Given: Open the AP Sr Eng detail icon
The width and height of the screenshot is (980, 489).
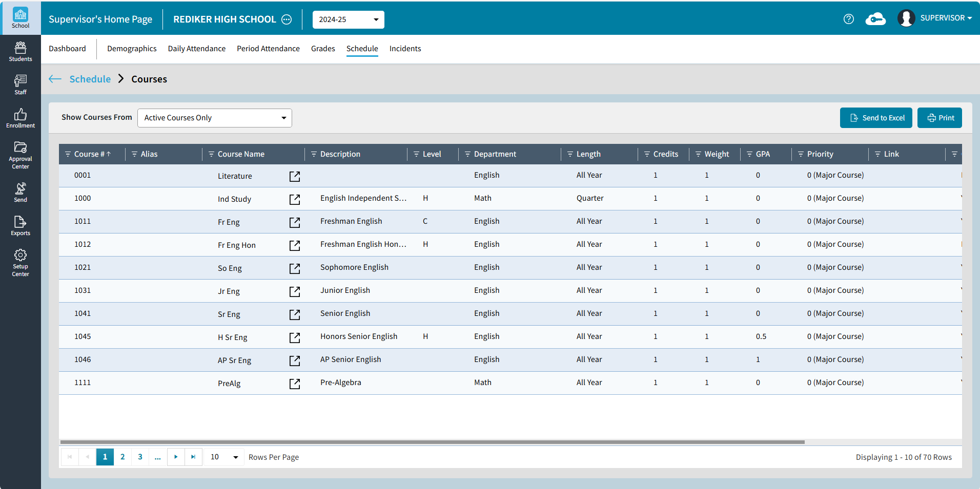Looking at the screenshot, I should point(295,360).
